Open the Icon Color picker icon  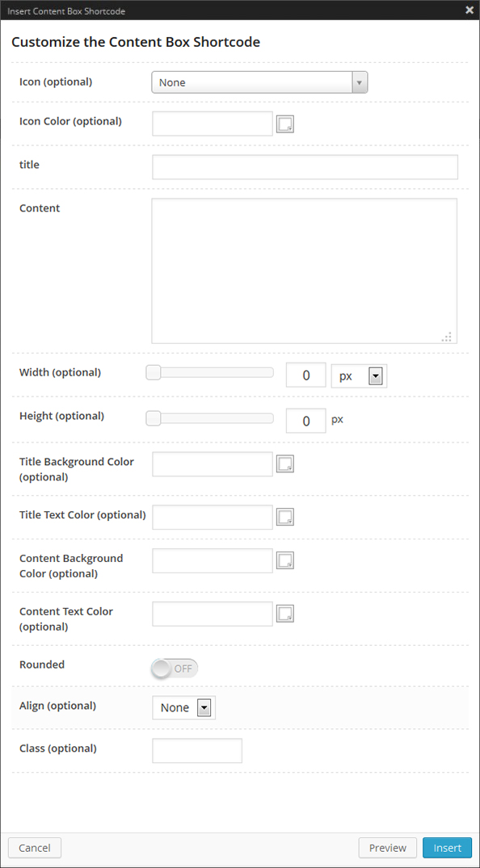(284, 123)
